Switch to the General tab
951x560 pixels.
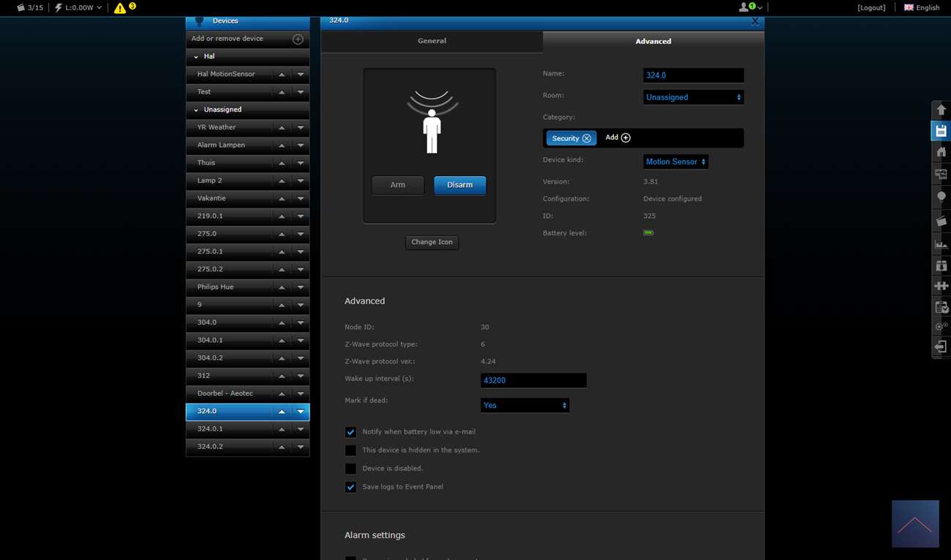[432, 41]
